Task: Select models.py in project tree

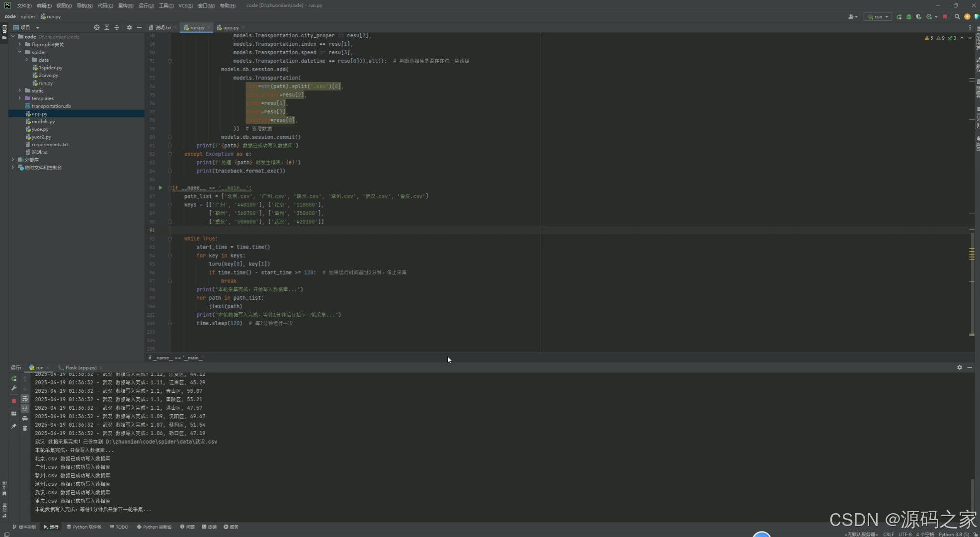Action: click(x=43, y=121)
